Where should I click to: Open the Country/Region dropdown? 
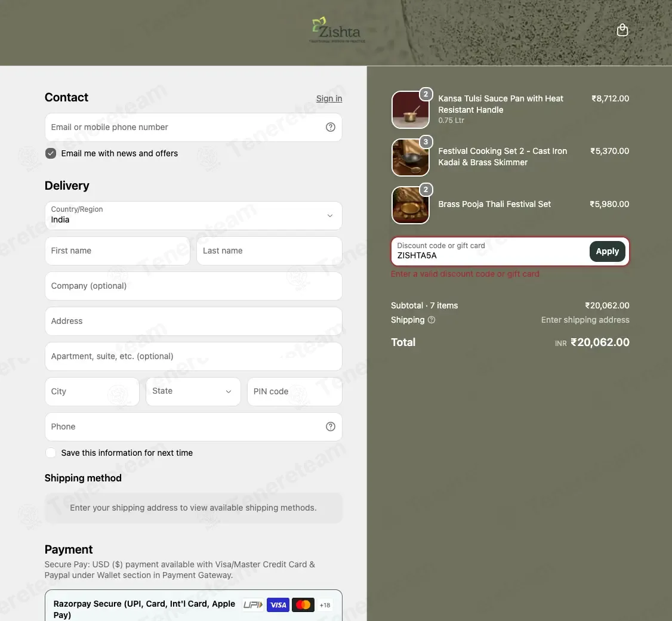coord(193,215)
